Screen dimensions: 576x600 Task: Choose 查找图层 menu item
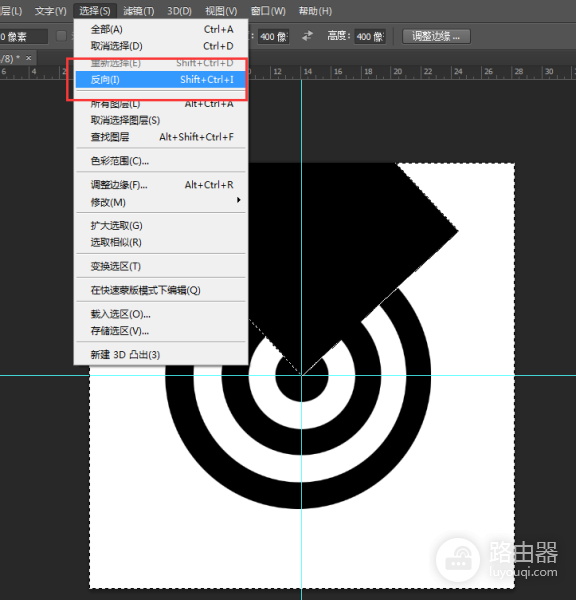[x=161, y=137]
